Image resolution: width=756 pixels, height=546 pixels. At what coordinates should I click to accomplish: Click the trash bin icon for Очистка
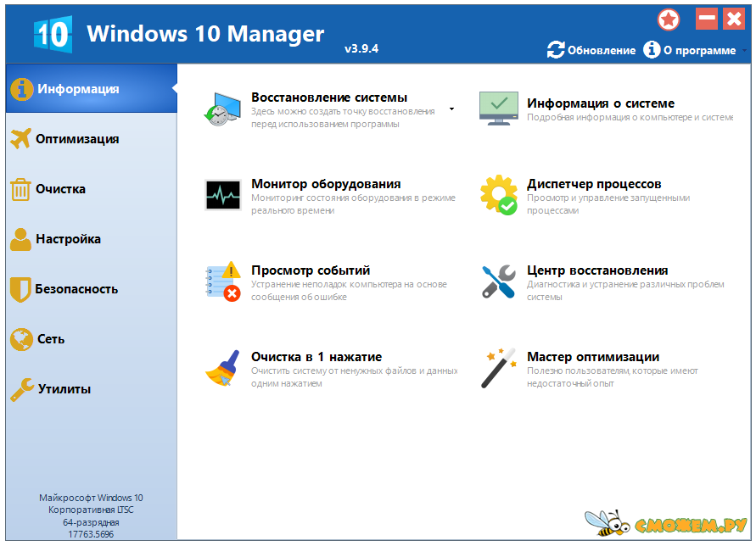tap(20, 189)
